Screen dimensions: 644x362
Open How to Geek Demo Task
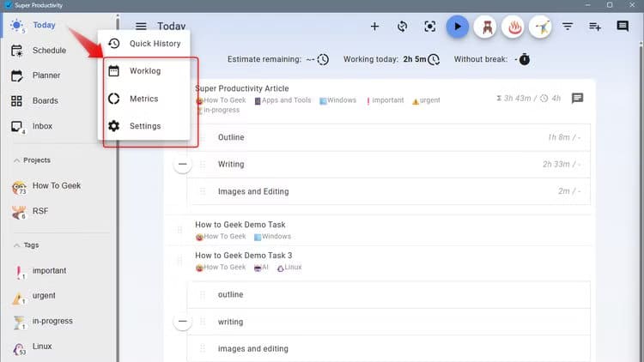[x=240, y=225]
